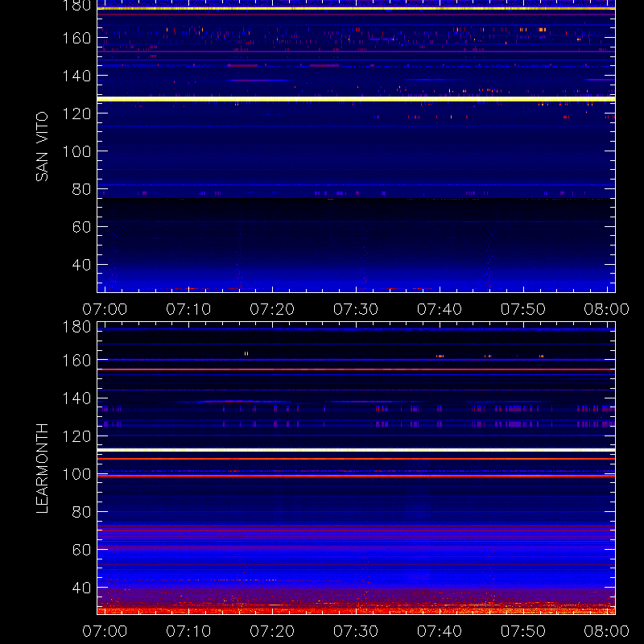The width and height of the screenshot is (644, 644).
Task: Click the bright yellow band near 127 in San Vito
Action: point(356,99)
